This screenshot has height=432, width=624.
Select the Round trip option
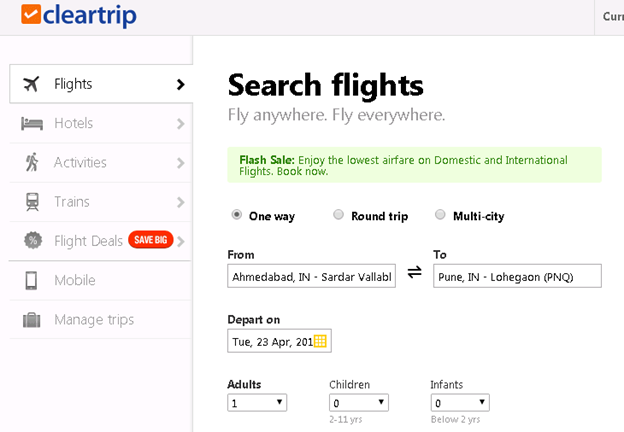(338, 215)
